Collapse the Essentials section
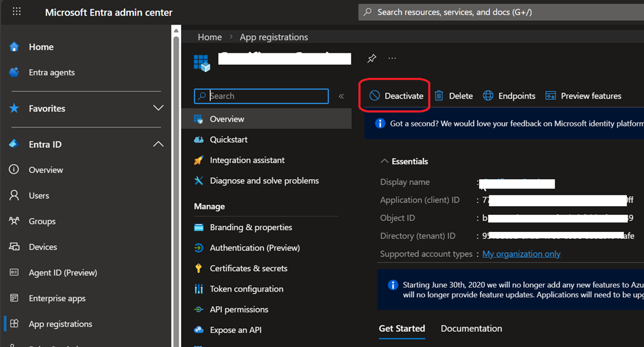The height and width of the screenshot is (347, 644). (384, 162)
